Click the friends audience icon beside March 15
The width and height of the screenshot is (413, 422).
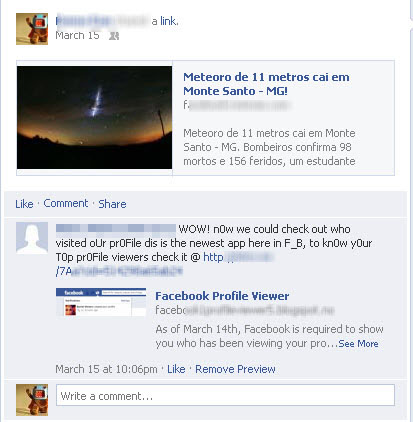(x=114, y=36)
